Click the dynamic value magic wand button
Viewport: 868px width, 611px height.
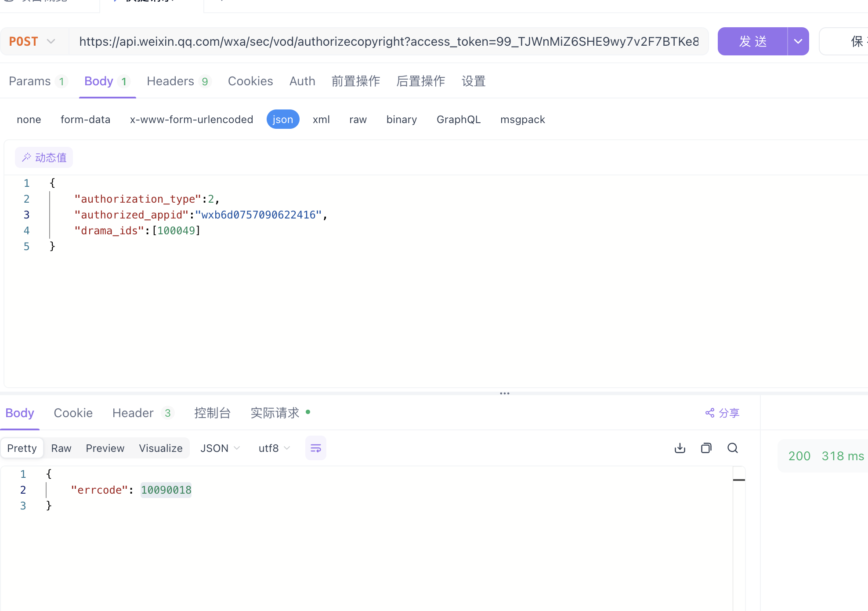[44, 157]
